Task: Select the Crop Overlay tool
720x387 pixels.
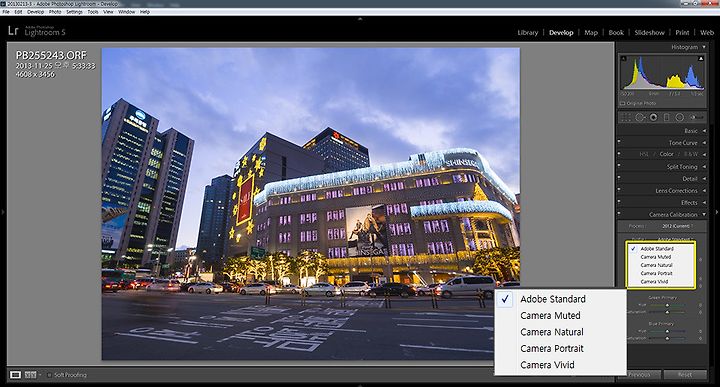Action: 626,118
